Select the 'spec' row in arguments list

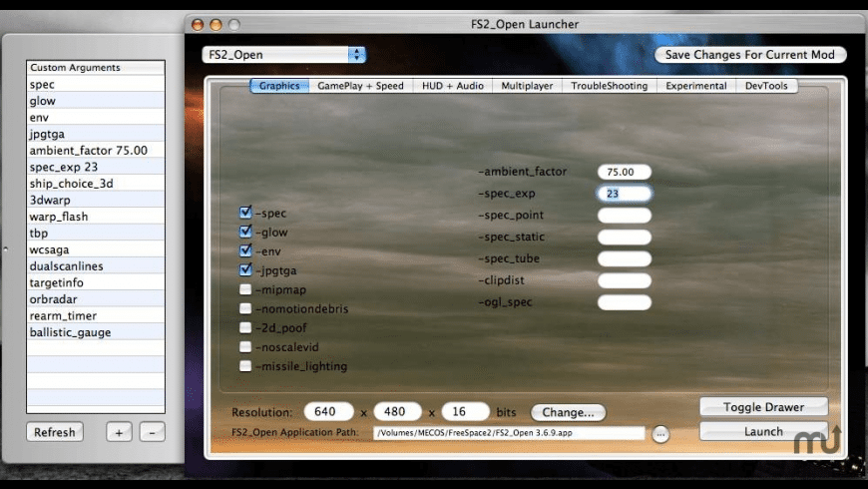click(x=96, y=84)
